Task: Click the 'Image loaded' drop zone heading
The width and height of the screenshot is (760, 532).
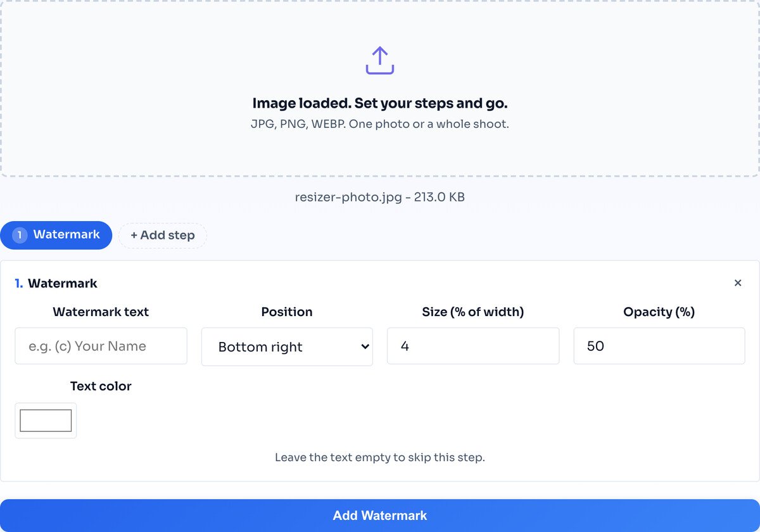Action: coord(380,103)
